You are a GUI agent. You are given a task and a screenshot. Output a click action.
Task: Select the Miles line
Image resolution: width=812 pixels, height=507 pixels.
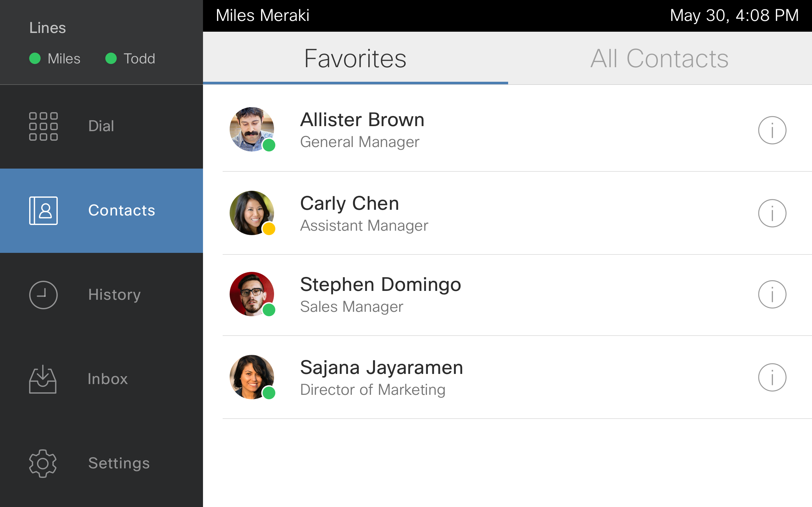click(x=56, y=59)
